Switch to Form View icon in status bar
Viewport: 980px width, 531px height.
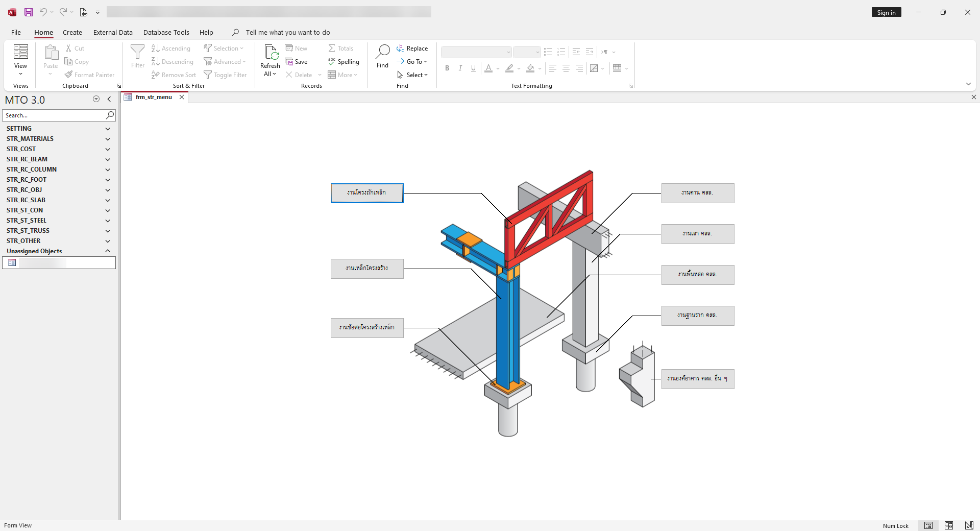[x=928, y=525]
